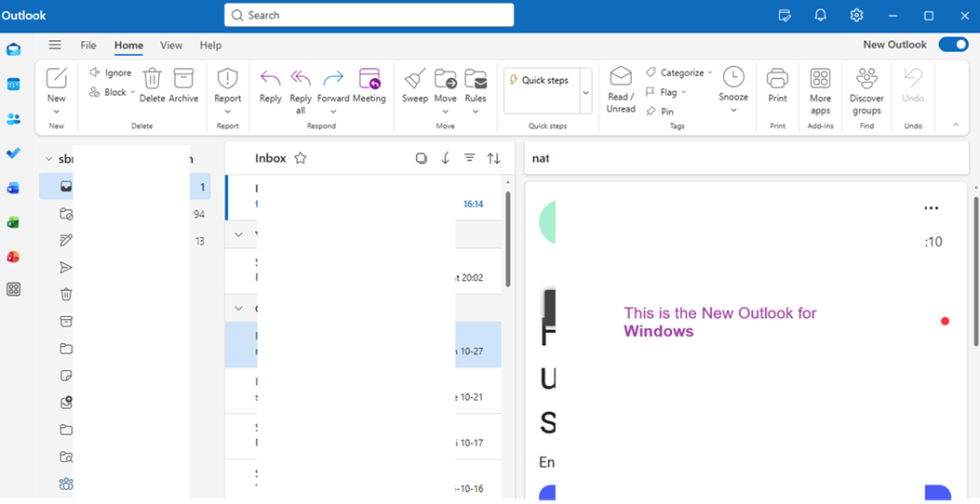The width and height of the screenshot is (980, 504).
Task: Schedule a Meeting from this email
Action: pos(369,86)
